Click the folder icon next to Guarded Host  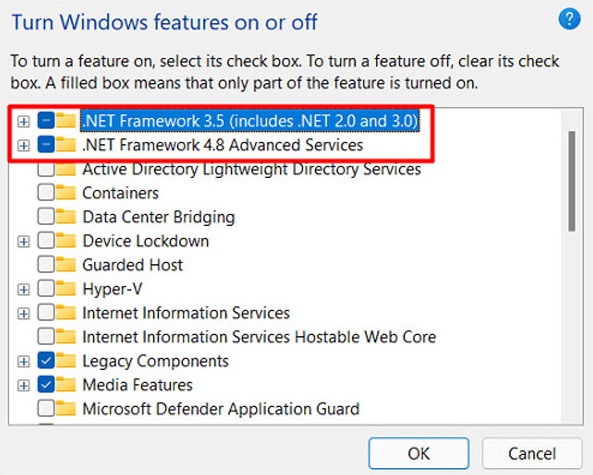[66, 264]
